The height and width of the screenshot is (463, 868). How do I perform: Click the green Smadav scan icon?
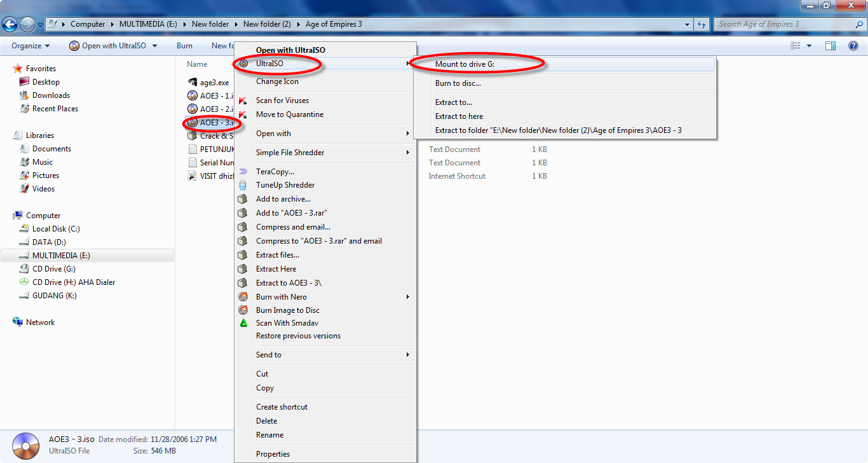pos(242,323)
